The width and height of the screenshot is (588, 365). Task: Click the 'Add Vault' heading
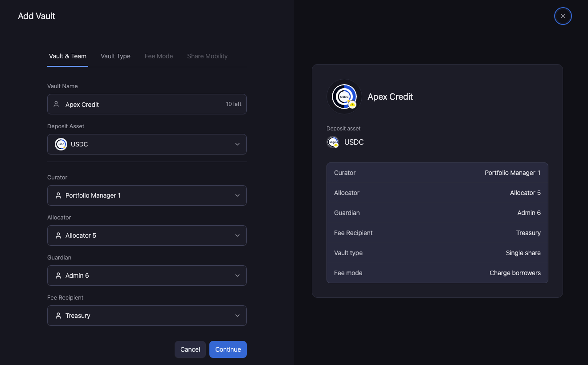[x=37, y=16]
